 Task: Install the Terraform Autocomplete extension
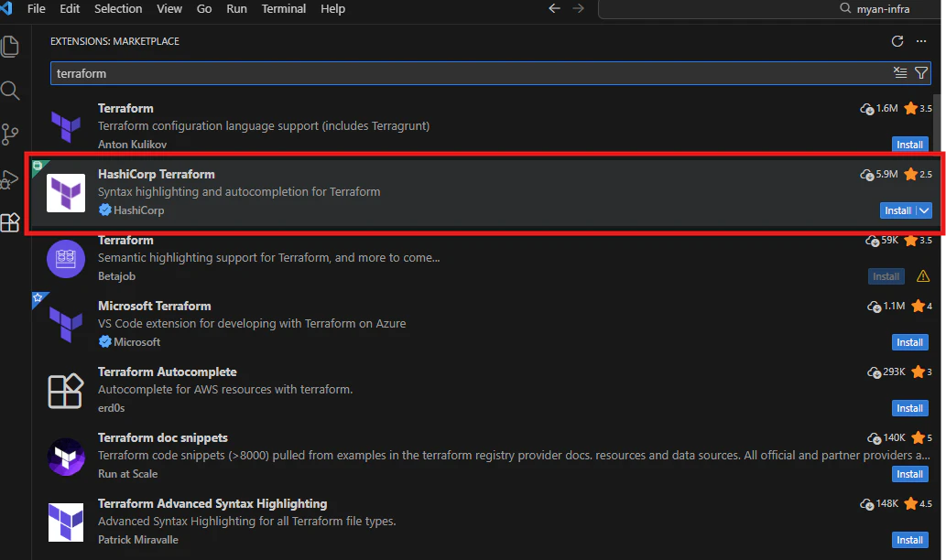(x=909, y=408)
